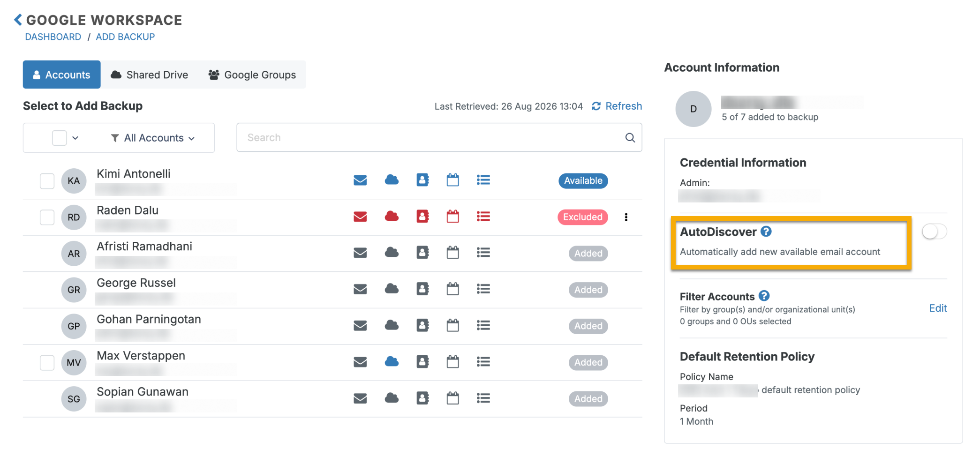
Task: Enable the AutoDiscover toggle switch
Action: [934, 232]
